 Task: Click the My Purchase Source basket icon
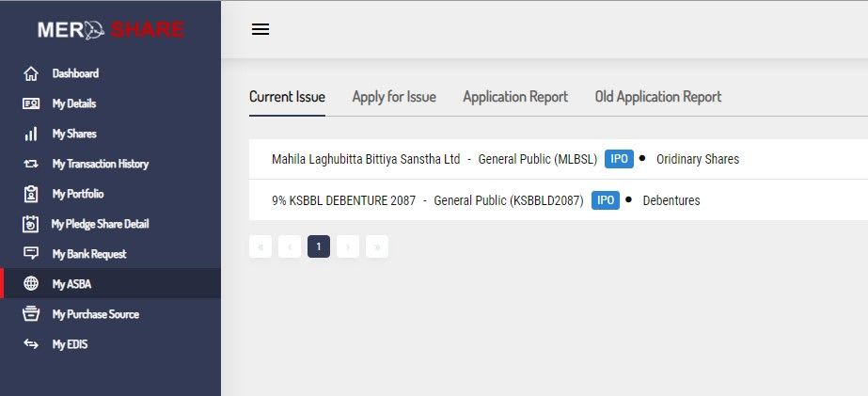tap(31, 314)
